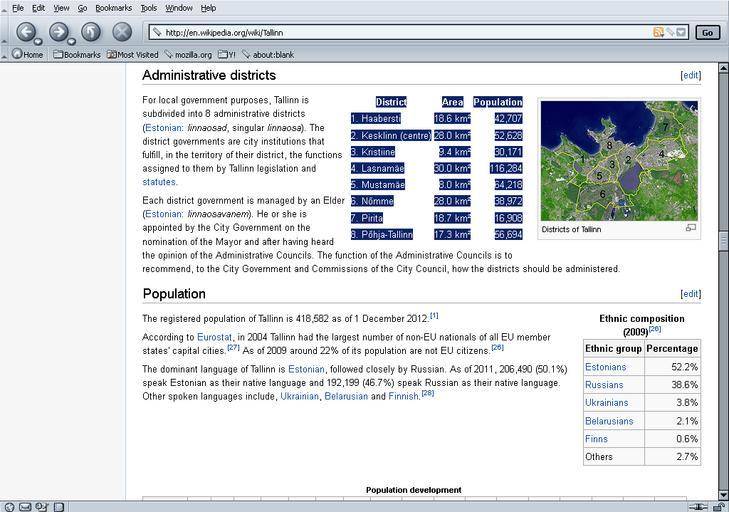Open the Edit menu
The width and height of the screenshot is (729, 512).
click(38, 8)
